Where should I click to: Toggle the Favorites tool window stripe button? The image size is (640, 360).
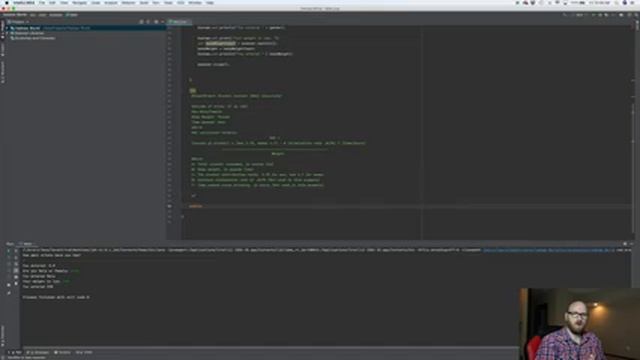tap(2, 336)
